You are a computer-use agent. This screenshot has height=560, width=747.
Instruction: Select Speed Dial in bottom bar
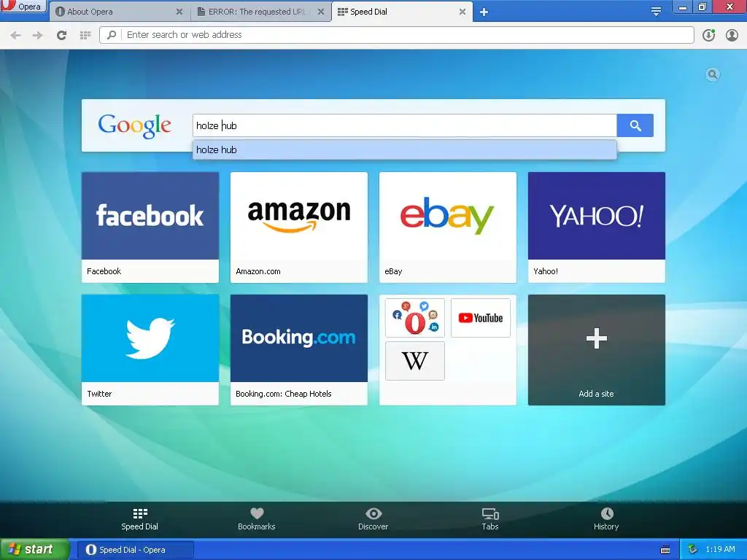(139, 519)
